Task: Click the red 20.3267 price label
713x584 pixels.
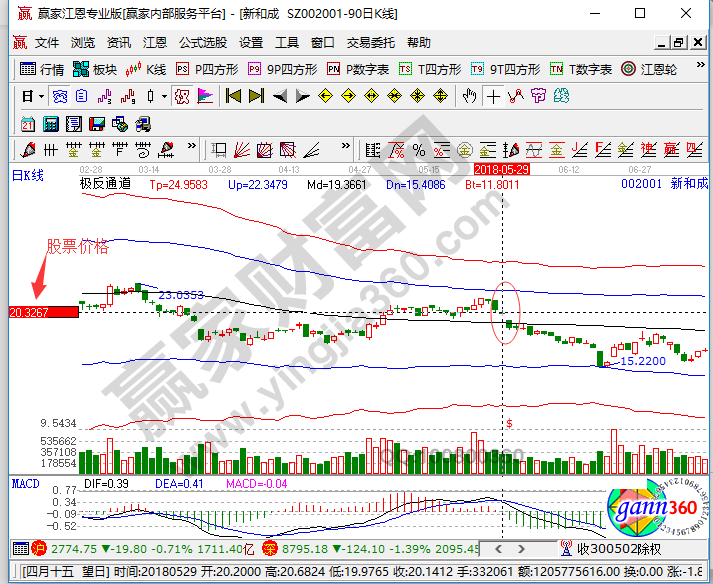Action: coord(42,312)
